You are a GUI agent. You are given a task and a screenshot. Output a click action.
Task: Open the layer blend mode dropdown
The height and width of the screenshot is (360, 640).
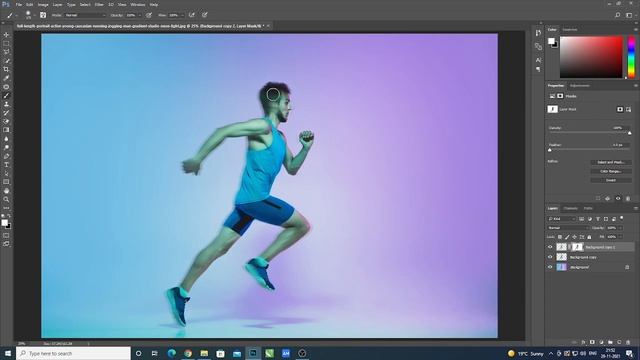point(568,228)
